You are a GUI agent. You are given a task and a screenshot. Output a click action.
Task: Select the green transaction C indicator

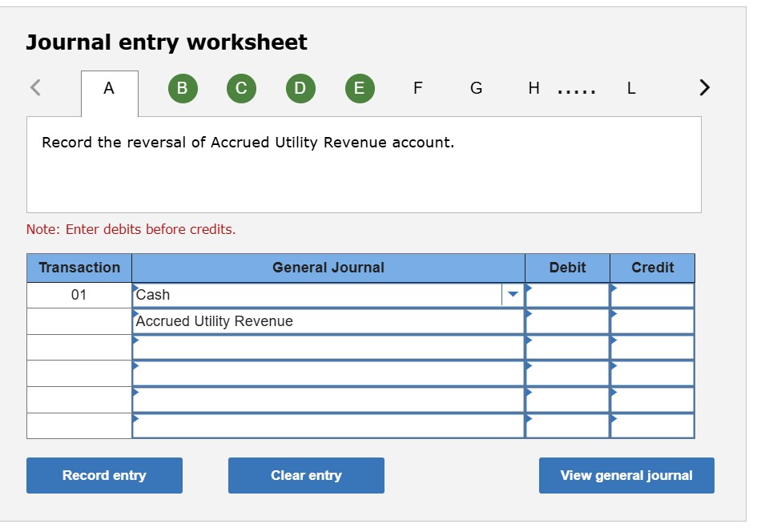click(x=241, y=88)
